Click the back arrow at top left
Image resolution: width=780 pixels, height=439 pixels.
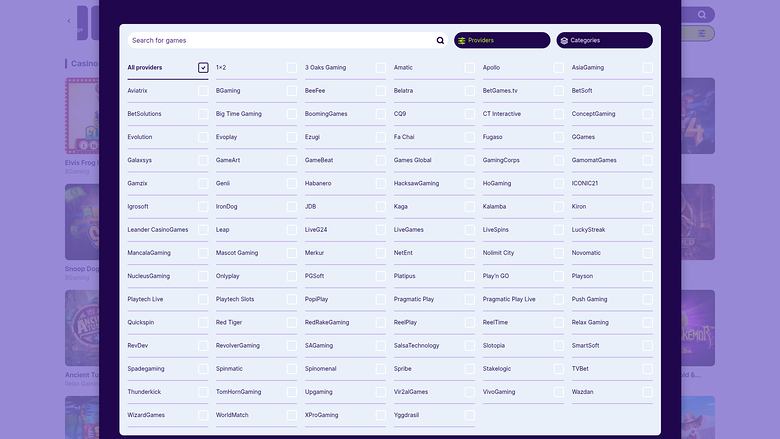point(69,20)
